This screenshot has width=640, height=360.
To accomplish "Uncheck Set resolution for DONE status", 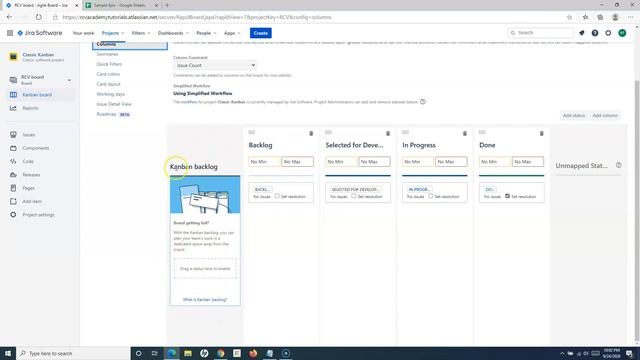I will pos(507,196).
